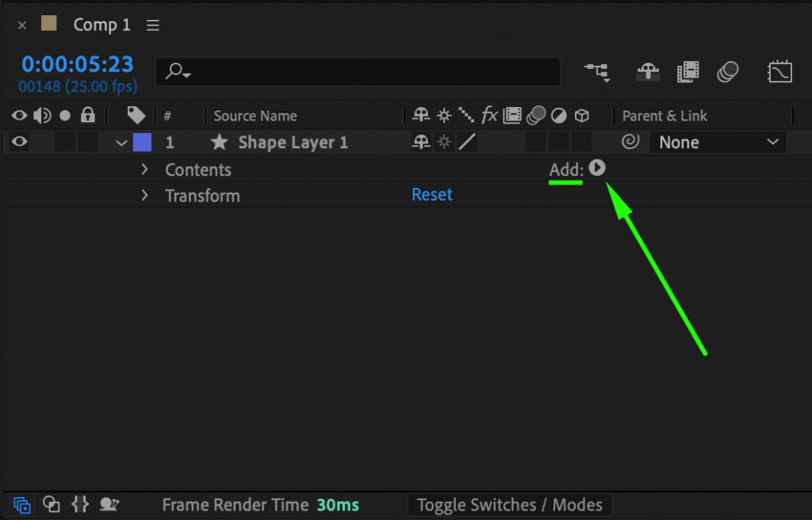Viewport: 812px width, 520px height.
Task: Open the None parent dropdown
Action: click(716, 142)
